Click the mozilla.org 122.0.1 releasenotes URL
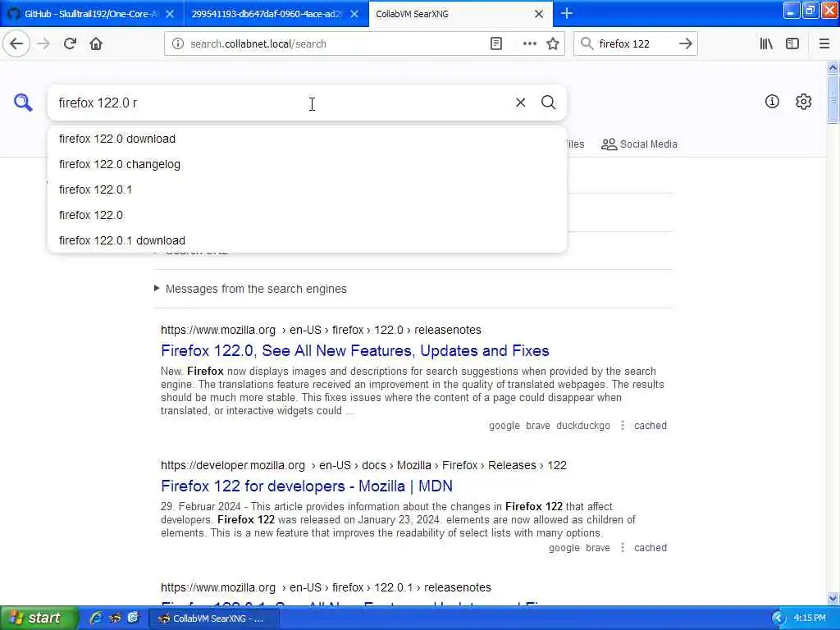 coord(326,587)
